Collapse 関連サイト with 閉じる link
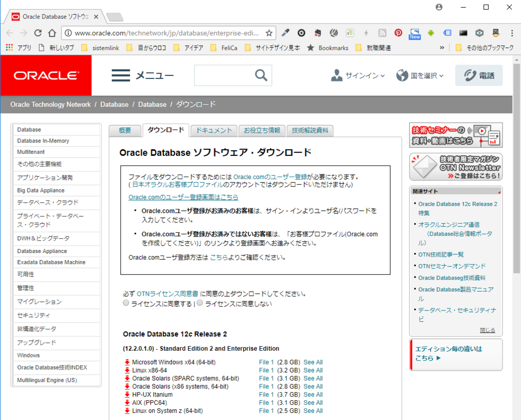 [x=487, y=330]
